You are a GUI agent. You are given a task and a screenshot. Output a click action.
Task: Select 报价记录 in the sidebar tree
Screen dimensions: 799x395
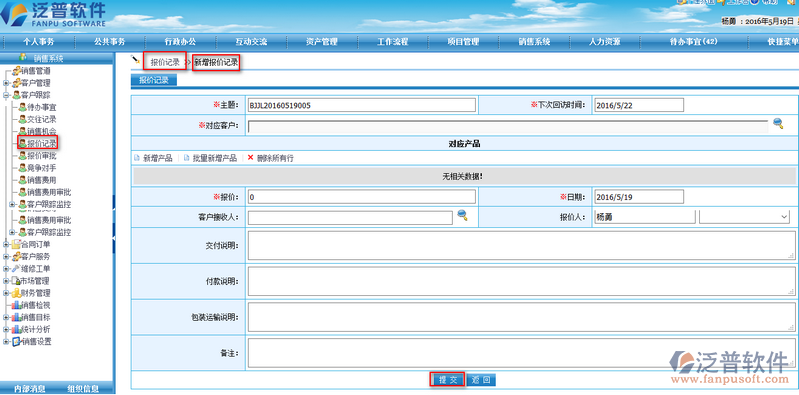(x=37, y=143)
